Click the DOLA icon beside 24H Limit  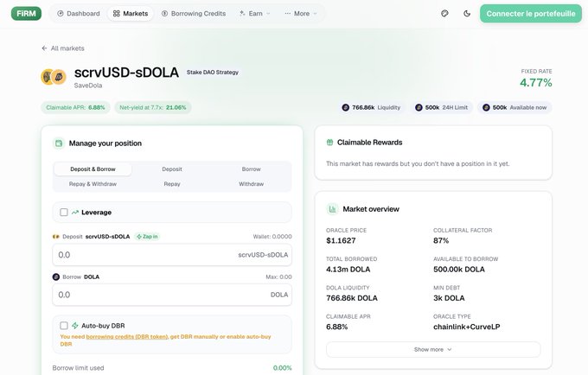click(419, 107)
